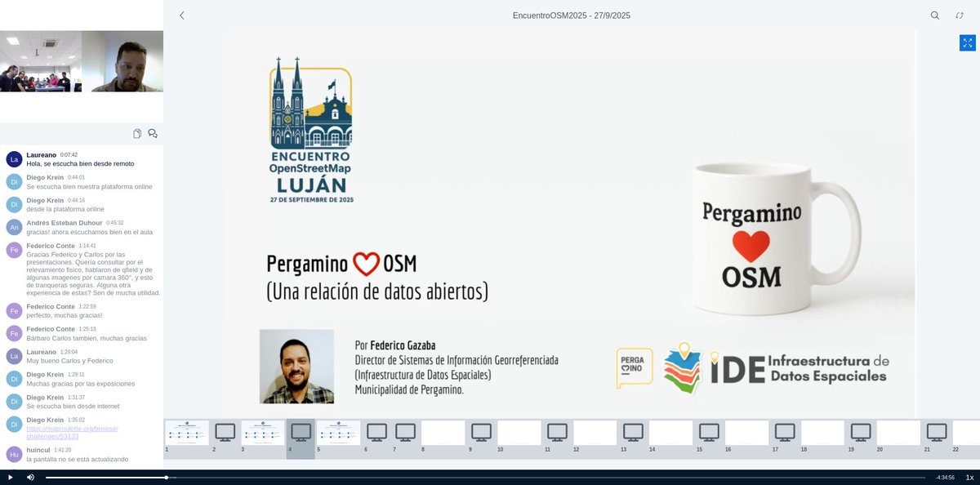The image size is (980, 485).
Task: Jump to screen share thumbnail 19
Action: click(x=861, y=433)
